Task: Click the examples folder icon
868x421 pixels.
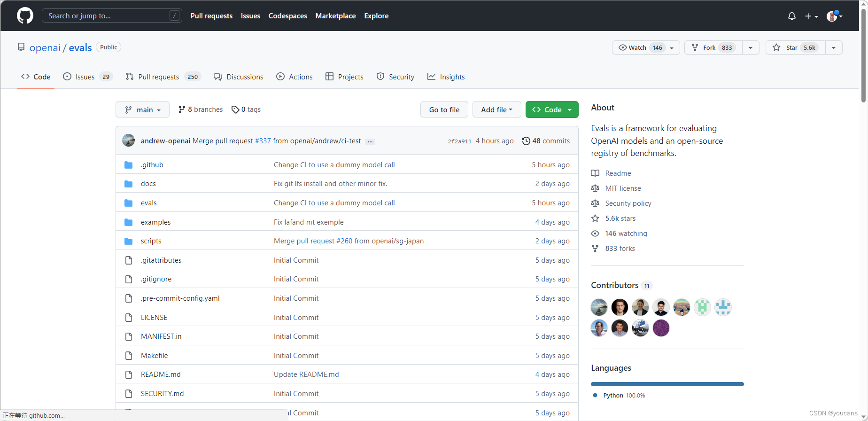Action: point(128,222)
